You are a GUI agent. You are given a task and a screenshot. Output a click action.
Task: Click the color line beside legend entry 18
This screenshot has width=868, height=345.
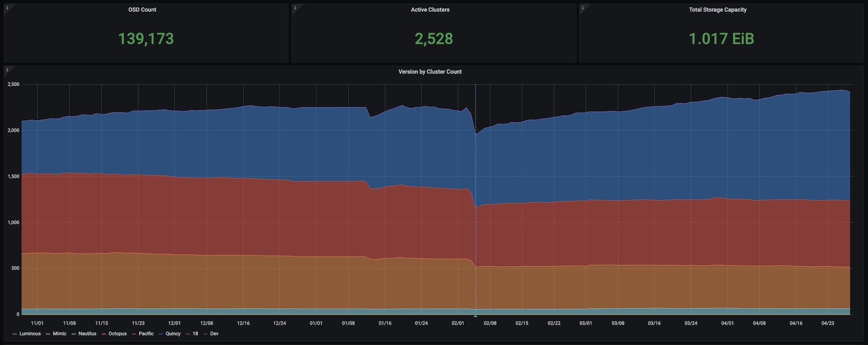(188, 334)
